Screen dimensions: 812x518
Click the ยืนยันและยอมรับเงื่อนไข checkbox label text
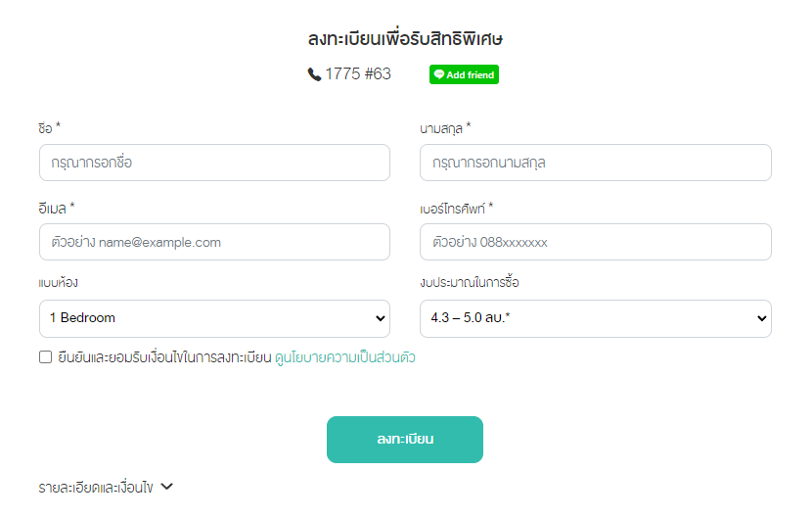(x=164, y=357)
